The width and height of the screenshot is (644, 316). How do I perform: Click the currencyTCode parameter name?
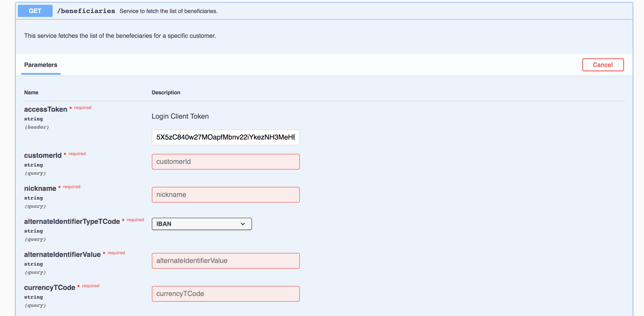click(x=50, y=288)
